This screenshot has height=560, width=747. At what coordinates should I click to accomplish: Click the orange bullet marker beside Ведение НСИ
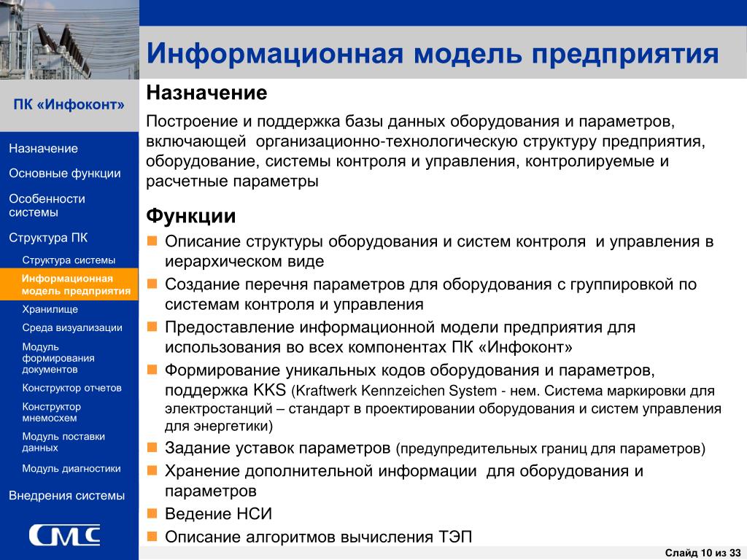pos(152,513)
